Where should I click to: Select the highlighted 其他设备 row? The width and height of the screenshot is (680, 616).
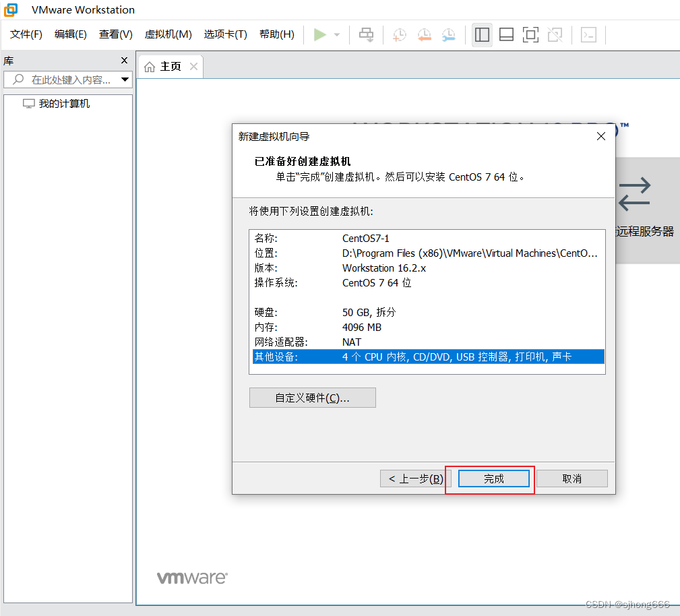click(x=429, y=357)
